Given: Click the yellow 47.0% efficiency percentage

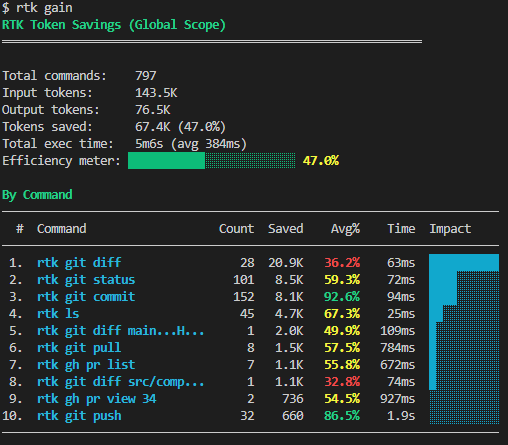Looking at the screenshot, I should 321,161.
